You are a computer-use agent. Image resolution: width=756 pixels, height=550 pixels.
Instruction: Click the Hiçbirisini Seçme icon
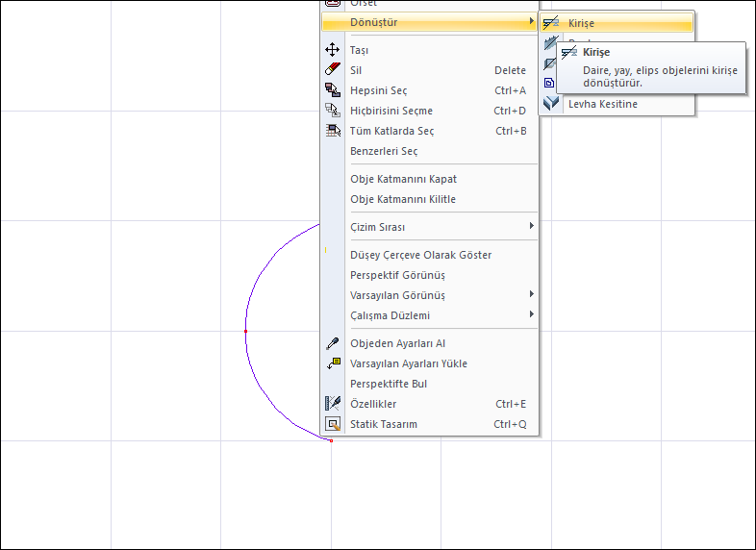click(332, 110)
